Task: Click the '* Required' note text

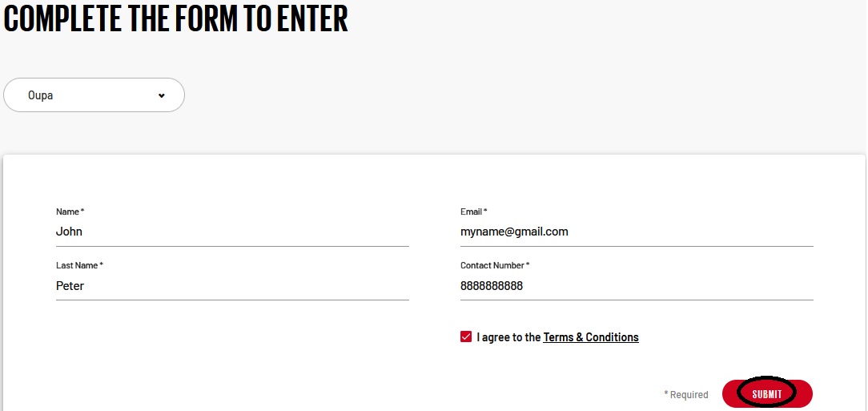Action: click(x=686, y=394)
